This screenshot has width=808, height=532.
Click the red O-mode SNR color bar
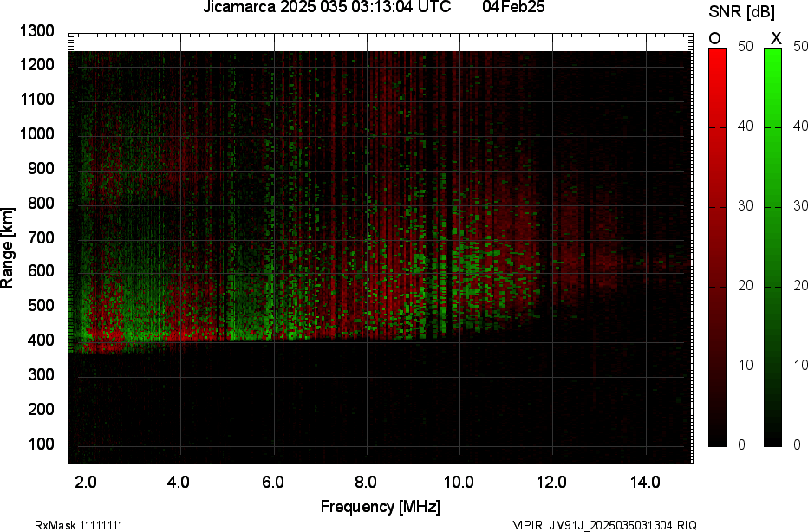[717, 247]
